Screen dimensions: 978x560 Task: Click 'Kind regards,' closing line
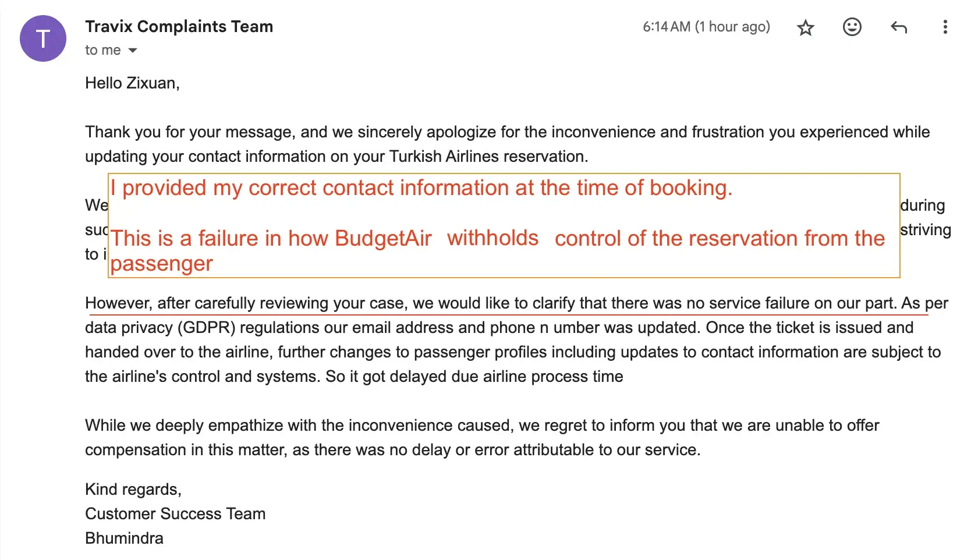click(133, 490)
